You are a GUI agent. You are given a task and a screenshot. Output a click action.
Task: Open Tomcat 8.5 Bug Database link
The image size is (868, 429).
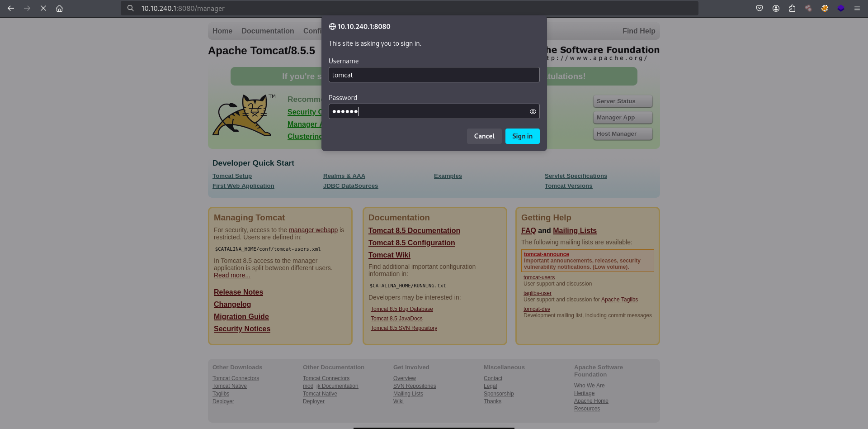coord(402,309)
